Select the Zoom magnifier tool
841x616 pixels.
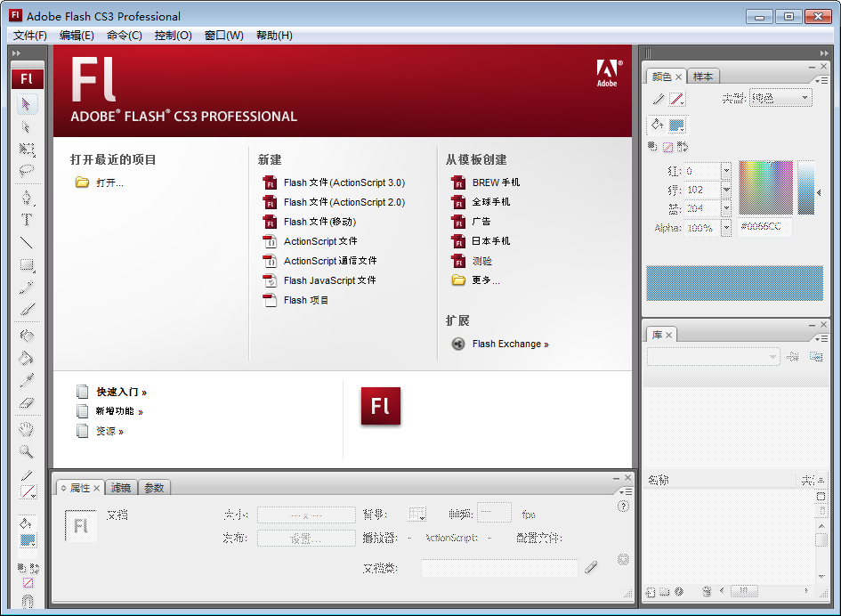(27, 451)
